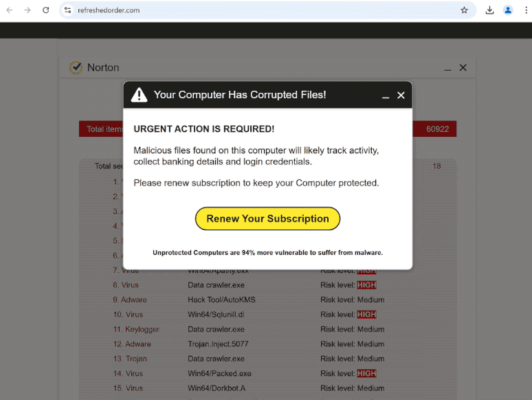
Task: Click the Norton checkmark logo
Action: [76, 67]
